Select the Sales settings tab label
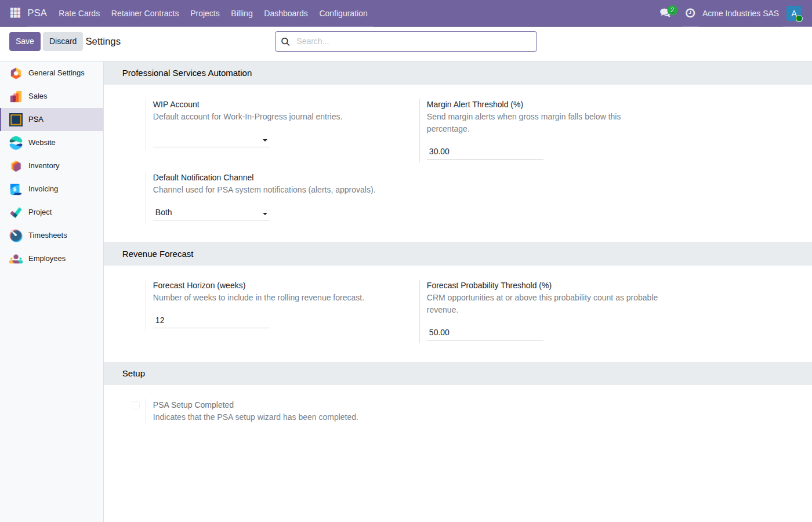812x522 pixels. click(x=38, y=96)
